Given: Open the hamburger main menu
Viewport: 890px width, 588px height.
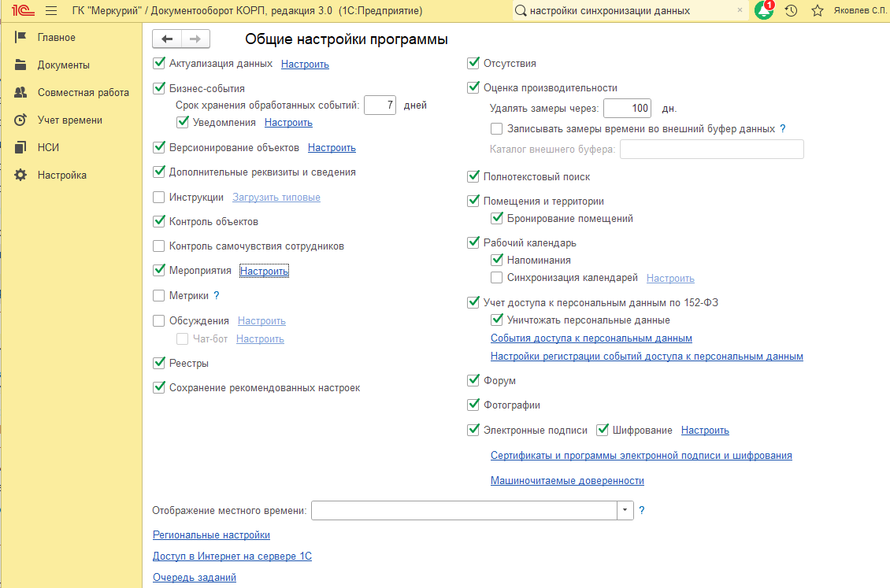Looking at the screenshot, I should coord(51,11).
